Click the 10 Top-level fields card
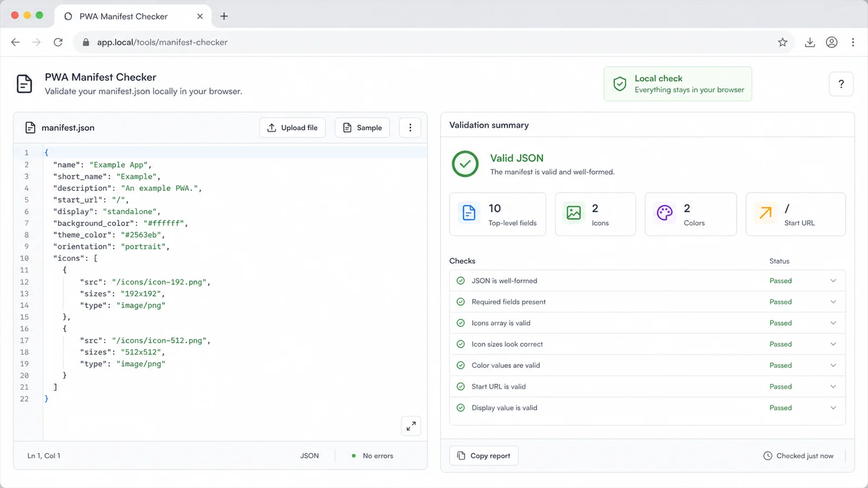Image resolution: width=868 pixels, height=488 pixels. pos(497,214)
